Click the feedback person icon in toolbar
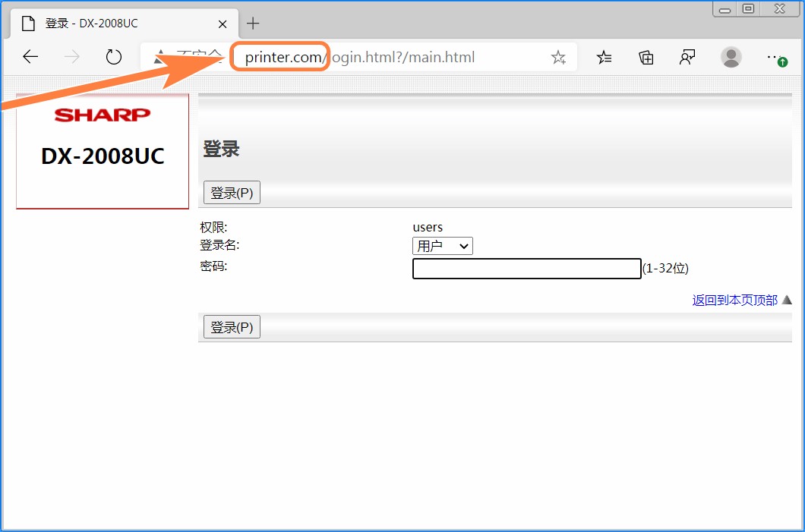 687,57
